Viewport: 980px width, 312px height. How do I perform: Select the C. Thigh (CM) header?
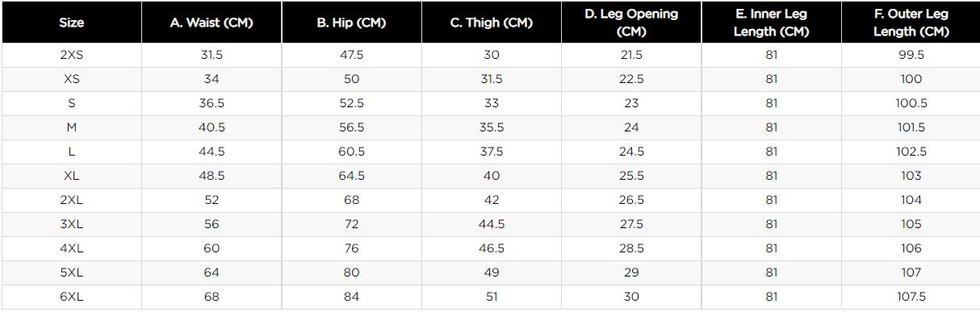492,23
